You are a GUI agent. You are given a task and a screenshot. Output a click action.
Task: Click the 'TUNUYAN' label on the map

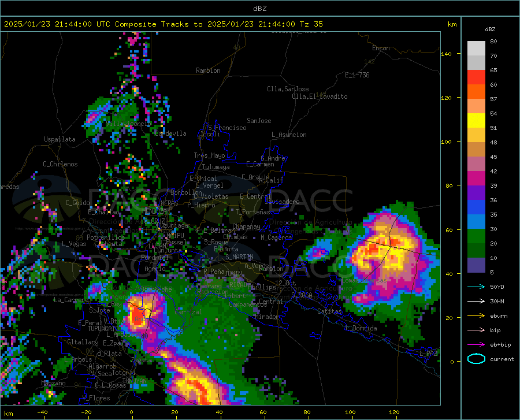[135, 381]
